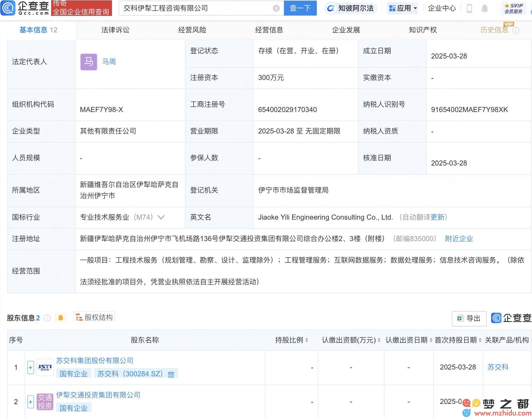
Task: Select 伊宁市市场监督管理局 text
Action: point(293,190)
